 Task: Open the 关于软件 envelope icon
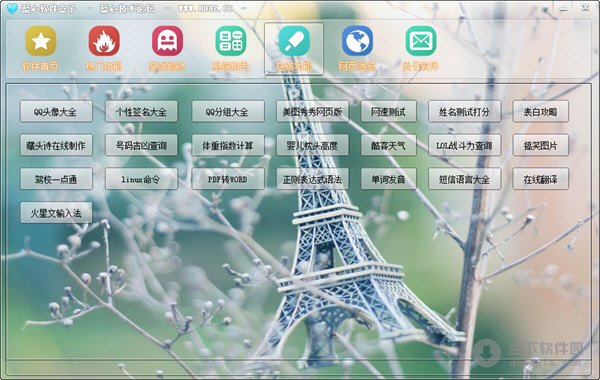click(421, 41)
